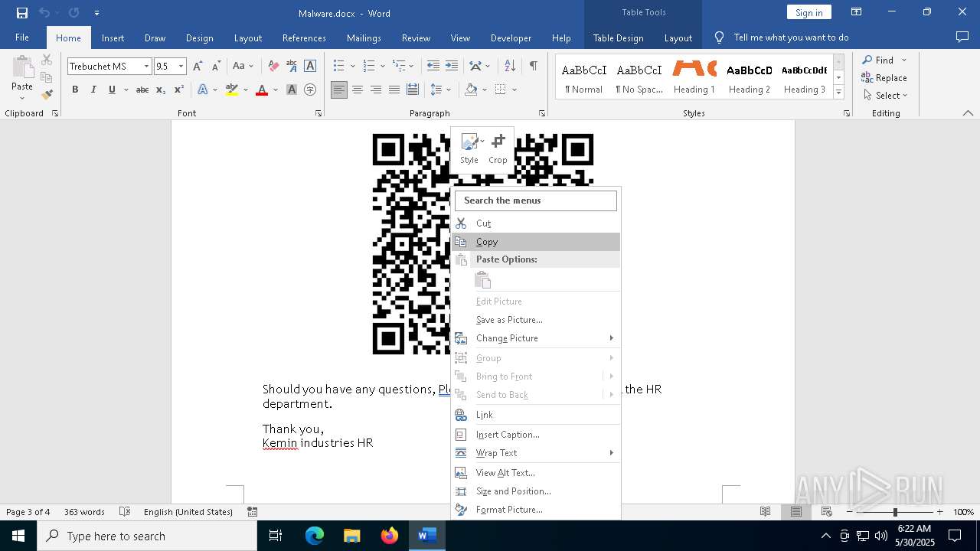This screenshot has width=980, height=551.
Task: Open Font dialog launcher
Action: click(318, 113)
